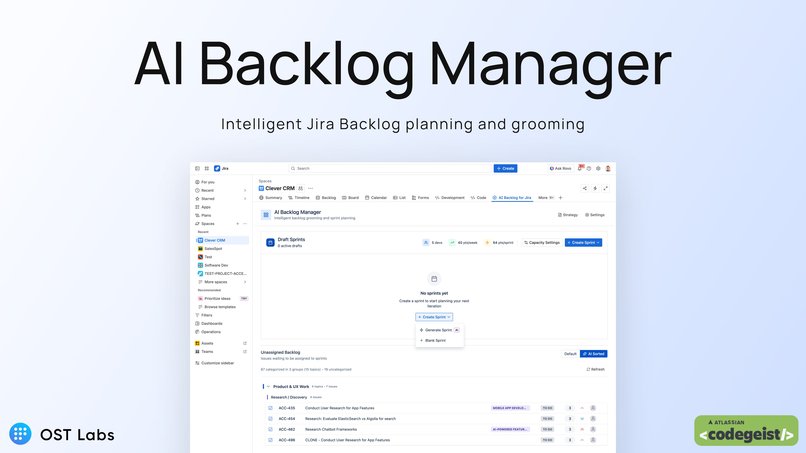
Task: Open the user profile avatar
Action: coord(608,168)
